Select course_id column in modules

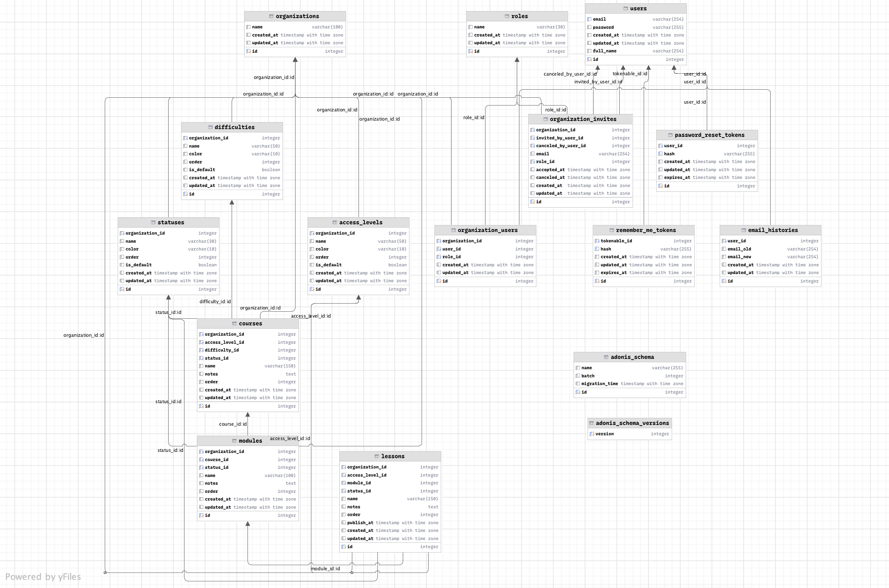point(248,460)
